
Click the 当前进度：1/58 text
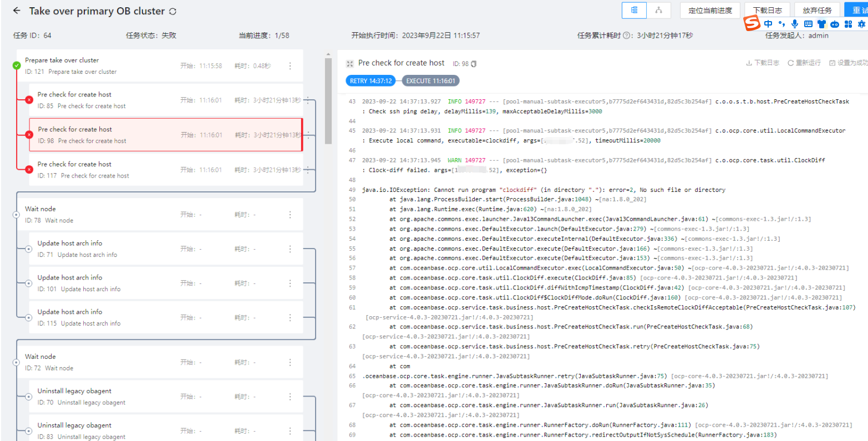264,36
